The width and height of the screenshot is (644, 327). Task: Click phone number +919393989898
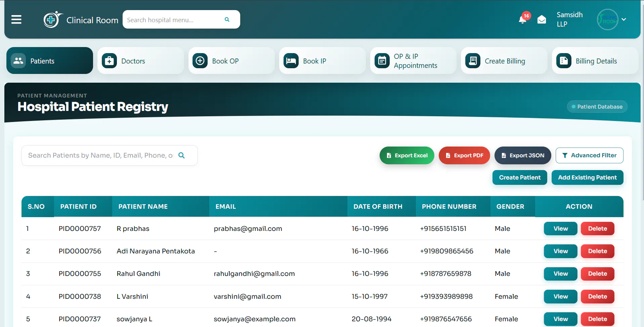446,296
